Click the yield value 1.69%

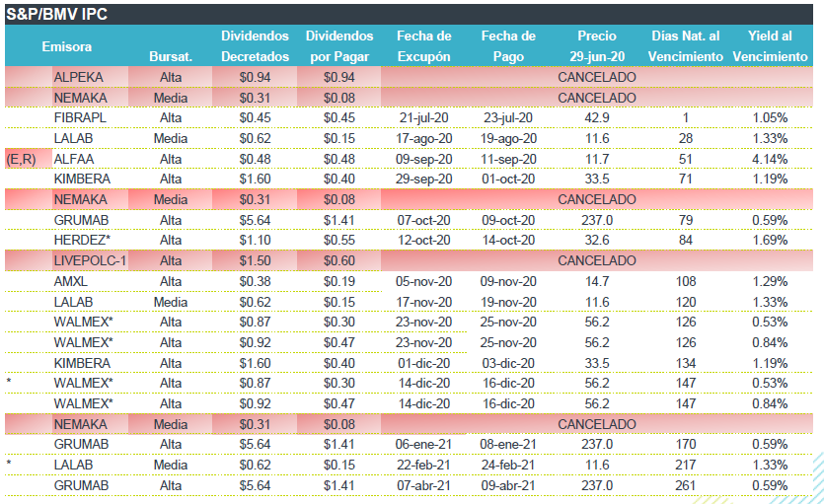(770, 240)
